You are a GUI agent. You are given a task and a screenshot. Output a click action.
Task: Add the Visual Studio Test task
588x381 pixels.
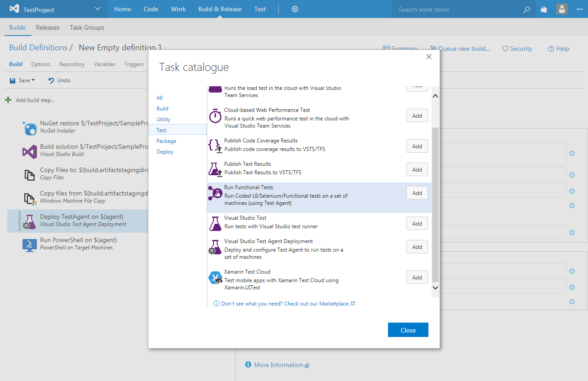pyautogui.click(x=417, y=224)
